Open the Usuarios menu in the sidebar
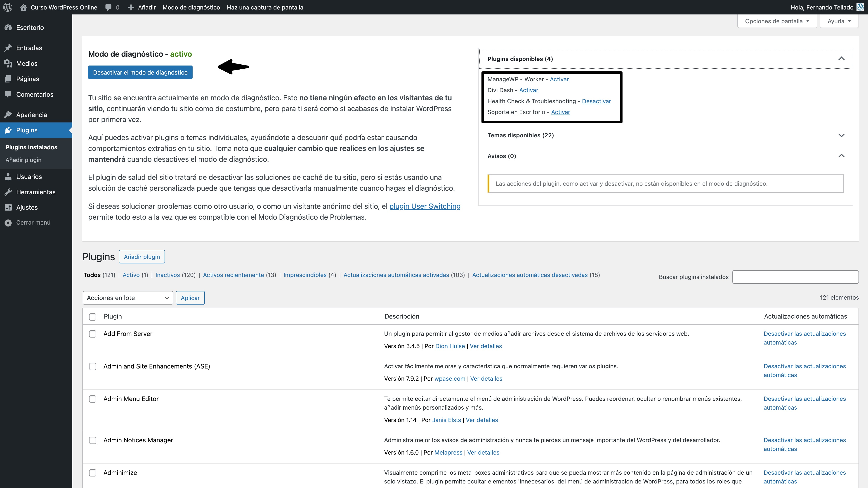 click(29, 176)
